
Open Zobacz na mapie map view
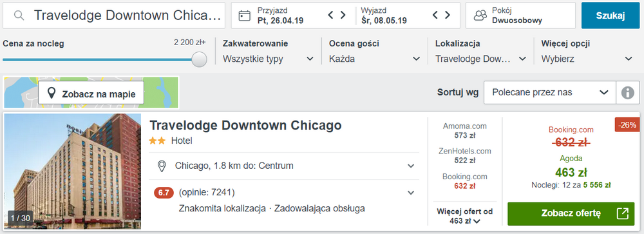[x=91, y=93]
